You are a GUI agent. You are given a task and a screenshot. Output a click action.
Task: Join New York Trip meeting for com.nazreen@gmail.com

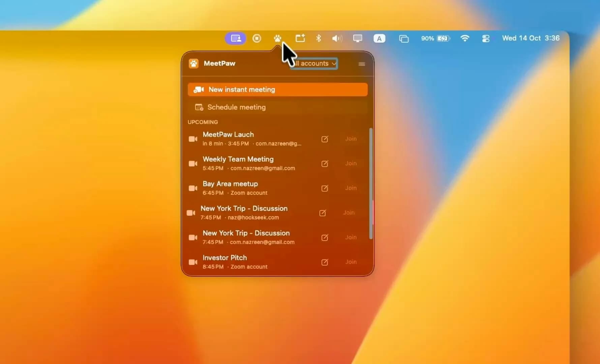(x=351, y=237)
